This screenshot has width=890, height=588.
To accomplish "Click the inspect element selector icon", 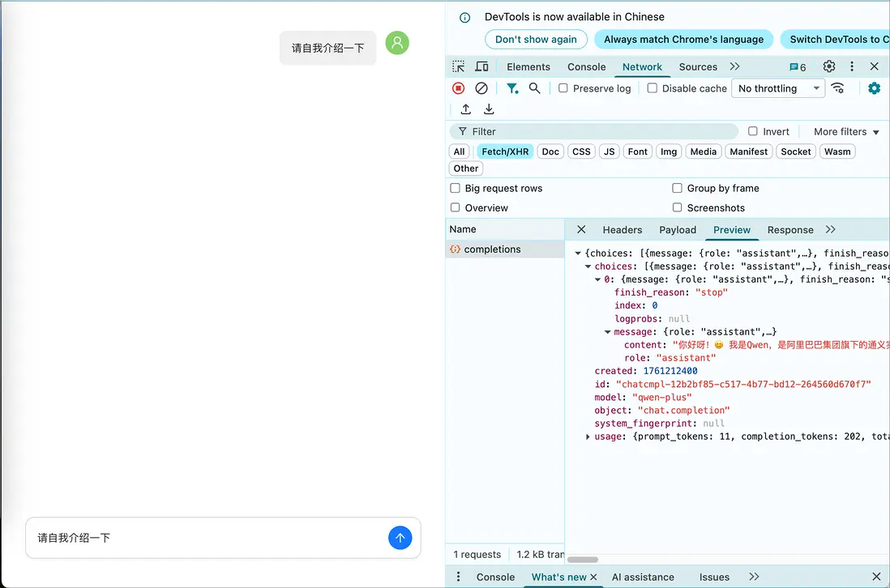I will (459, 67).
